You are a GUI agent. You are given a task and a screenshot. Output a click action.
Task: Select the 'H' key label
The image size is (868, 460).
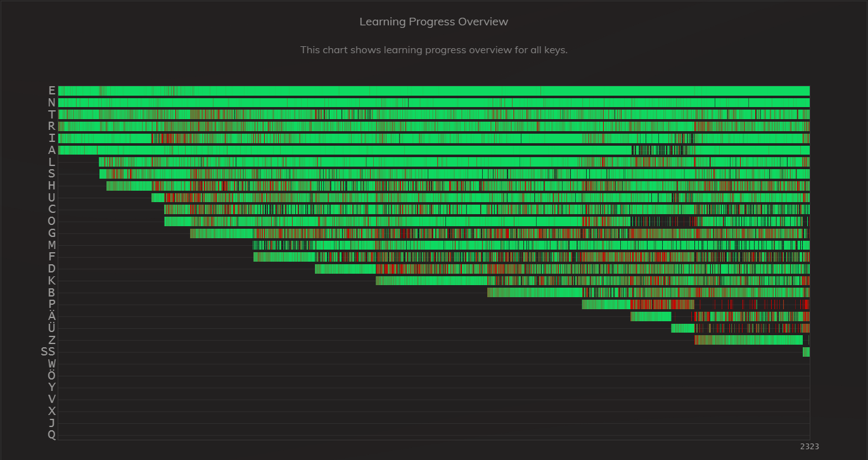click(x=51, y=186)
